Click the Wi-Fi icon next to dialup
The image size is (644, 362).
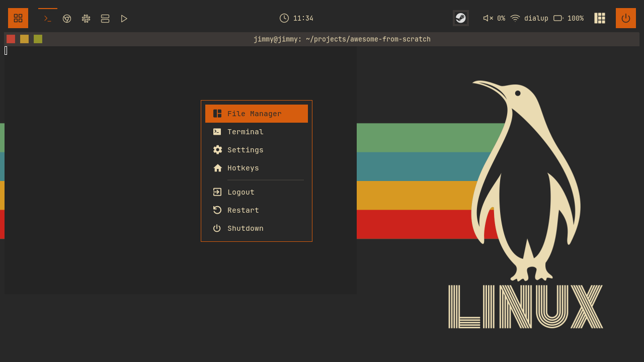pos(515,18)
